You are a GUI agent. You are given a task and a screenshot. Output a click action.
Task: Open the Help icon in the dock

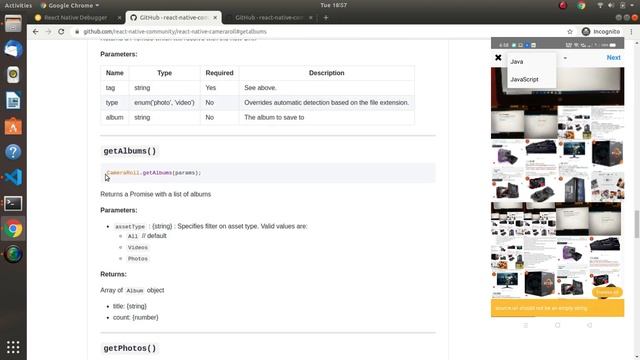(13, 152)
